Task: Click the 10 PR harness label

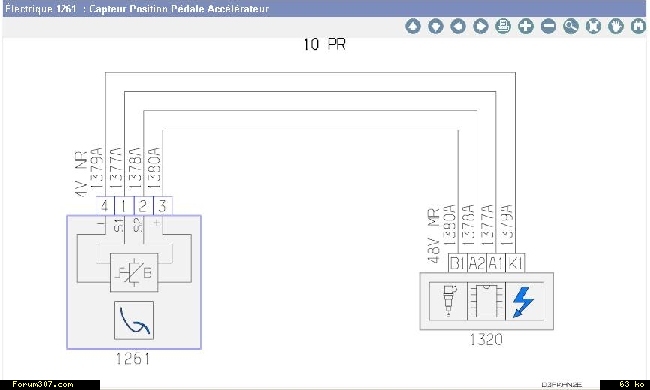Action: pos(324,44)
